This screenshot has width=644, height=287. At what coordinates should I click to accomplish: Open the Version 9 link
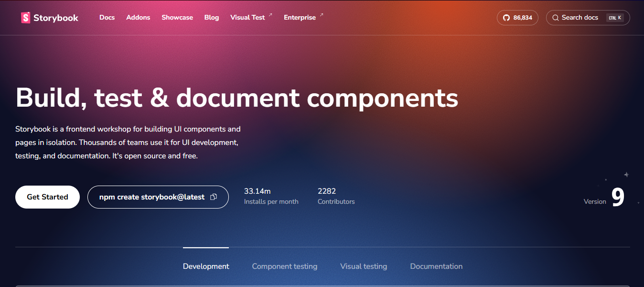pyautogui.click(x=604, y=197)
